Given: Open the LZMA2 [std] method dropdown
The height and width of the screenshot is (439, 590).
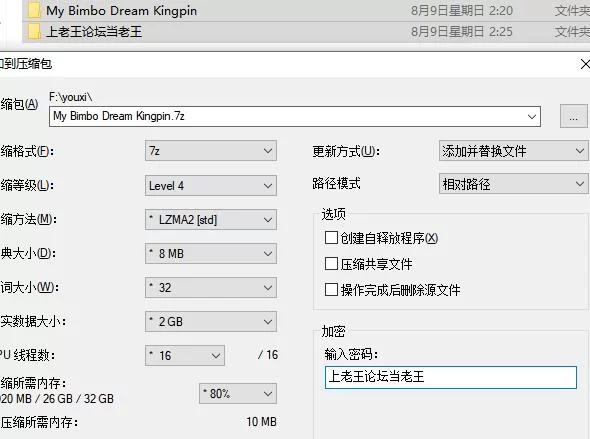Looking at the screenshot, I should coord(211,220).
